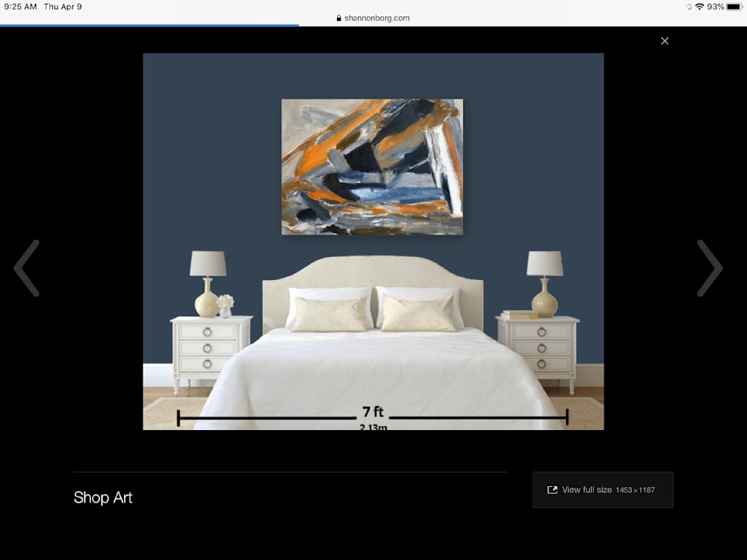Image resolution: width=747 pixels, height=560 pixels.
Task: Close the lightbox with the X icon
Action: (x=665, y=41)
